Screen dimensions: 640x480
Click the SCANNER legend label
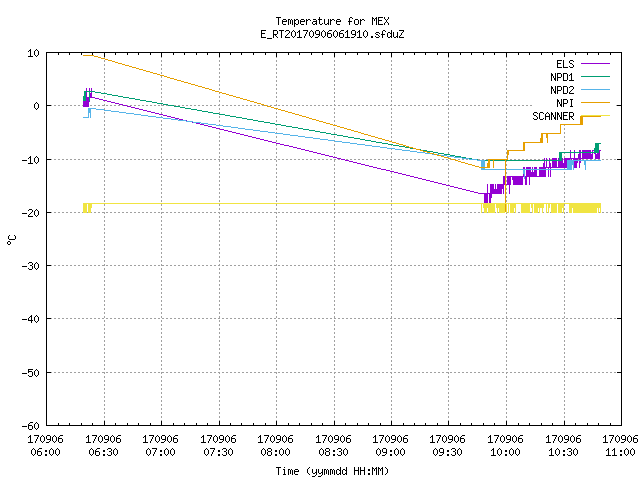(x=553, y=116)
